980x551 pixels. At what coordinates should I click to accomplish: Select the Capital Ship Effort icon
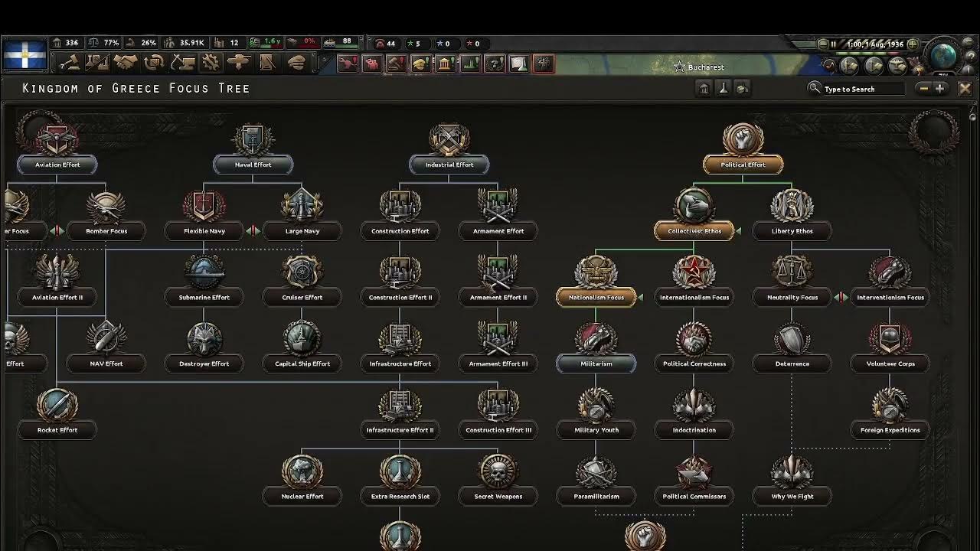[302, 337]
